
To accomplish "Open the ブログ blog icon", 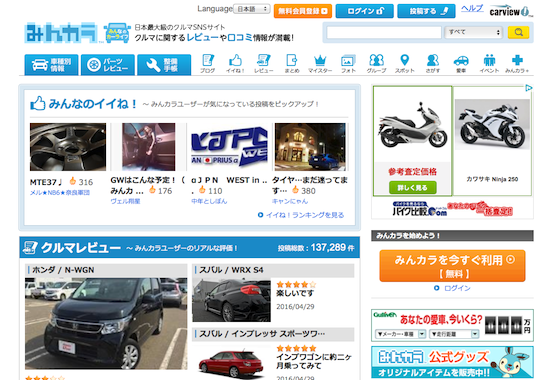I will pos(207,64).
